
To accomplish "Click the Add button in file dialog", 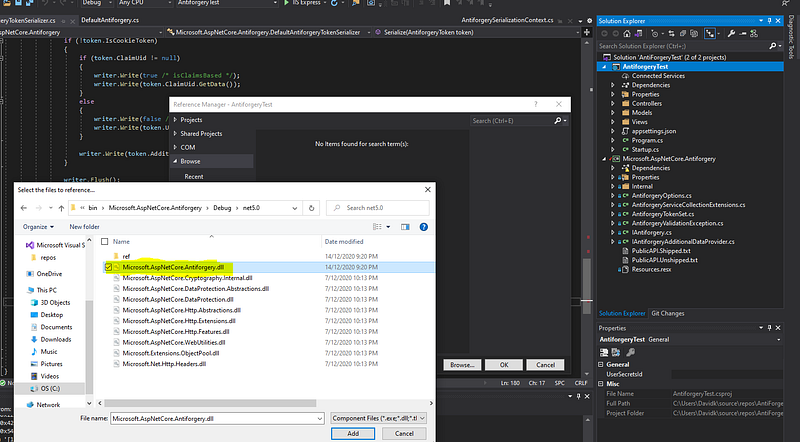I will click(x=353, y=433).
